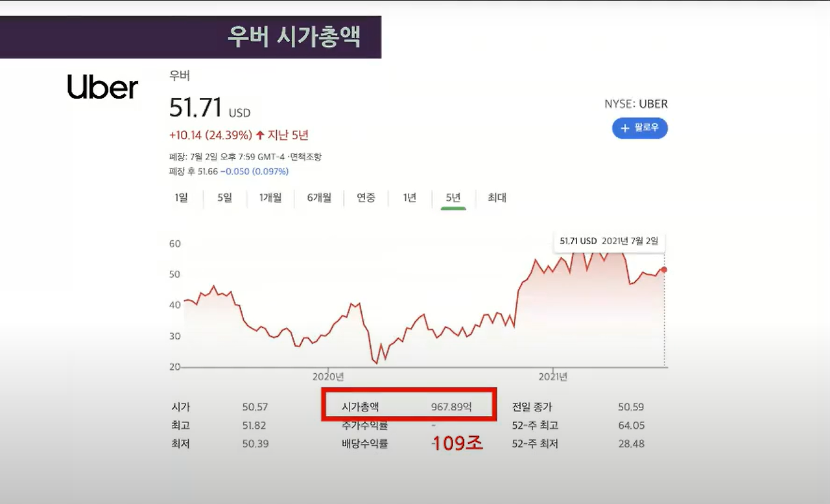Select the large 51.71 price figure

(x=196, y=108)
